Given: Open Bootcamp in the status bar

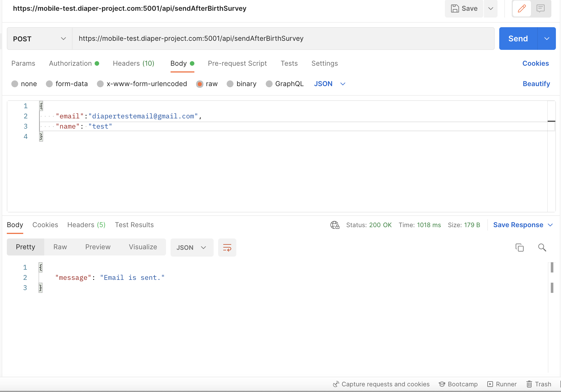Looking at the screenshot, I should pyautogui.click(x=458, y=384).
